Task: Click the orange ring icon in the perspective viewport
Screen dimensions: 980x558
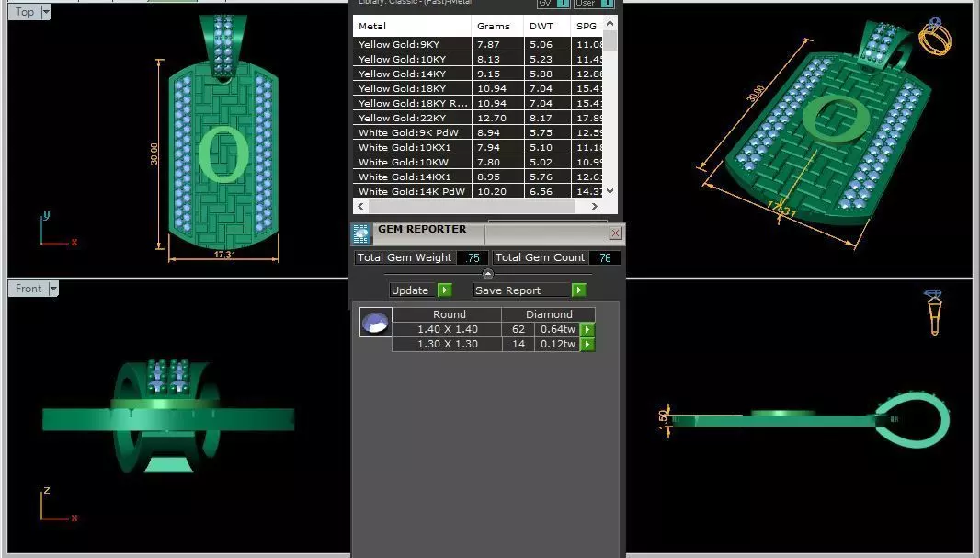Action: pyautogui.click(x=934, y=38)
